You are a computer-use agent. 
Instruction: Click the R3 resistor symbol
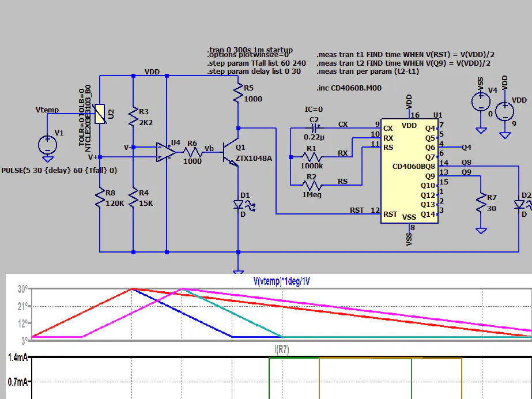(133, 116)
